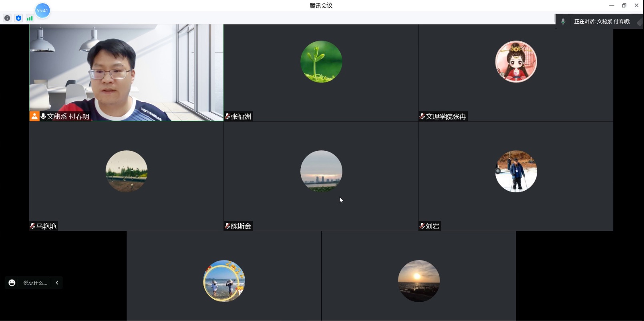
Task: Open the meeting info icon
Action: [x=7, y=18]
